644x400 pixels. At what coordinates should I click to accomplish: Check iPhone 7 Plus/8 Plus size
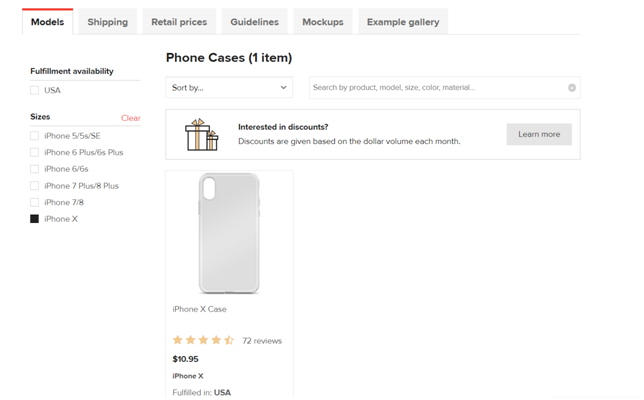pyautogui.click(x=35, y=186)
